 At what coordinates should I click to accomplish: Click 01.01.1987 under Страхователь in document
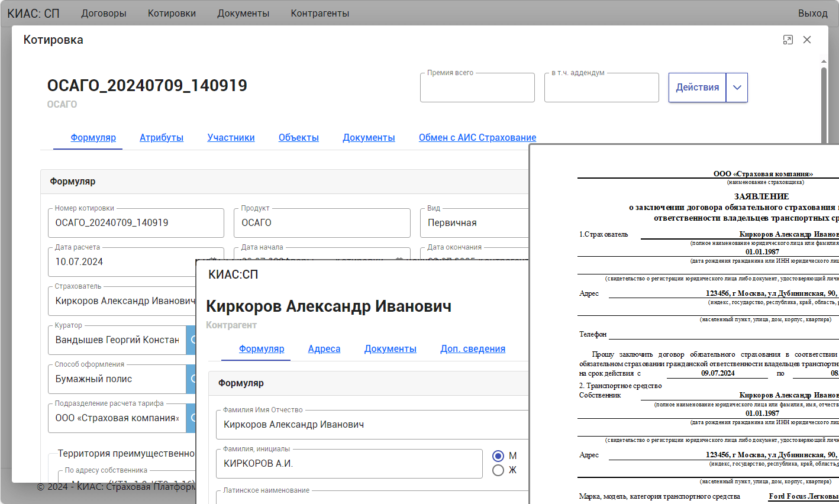coord(762,252)
